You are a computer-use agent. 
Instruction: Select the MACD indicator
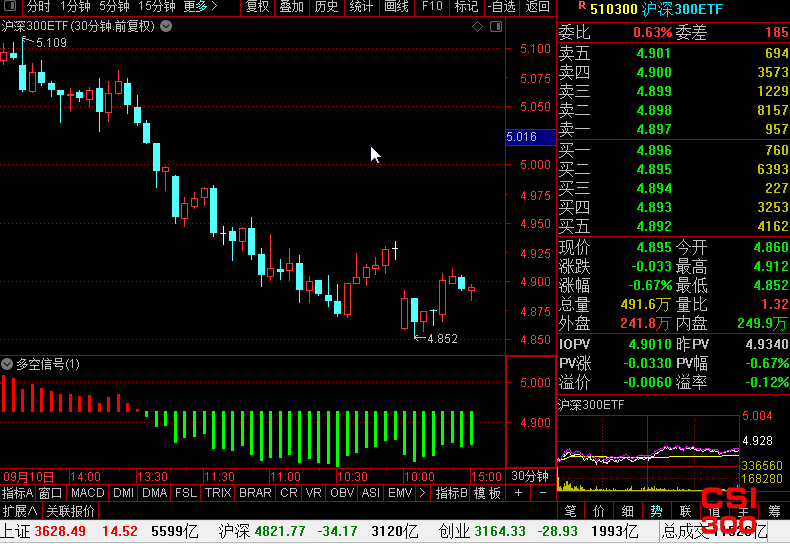[88, 493]
